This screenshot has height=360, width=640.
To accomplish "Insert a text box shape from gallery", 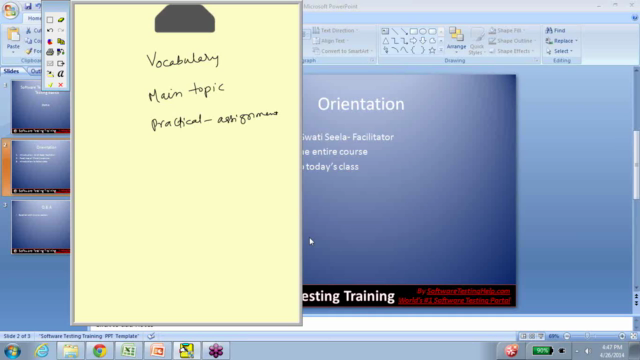I will tap(385, 31).
